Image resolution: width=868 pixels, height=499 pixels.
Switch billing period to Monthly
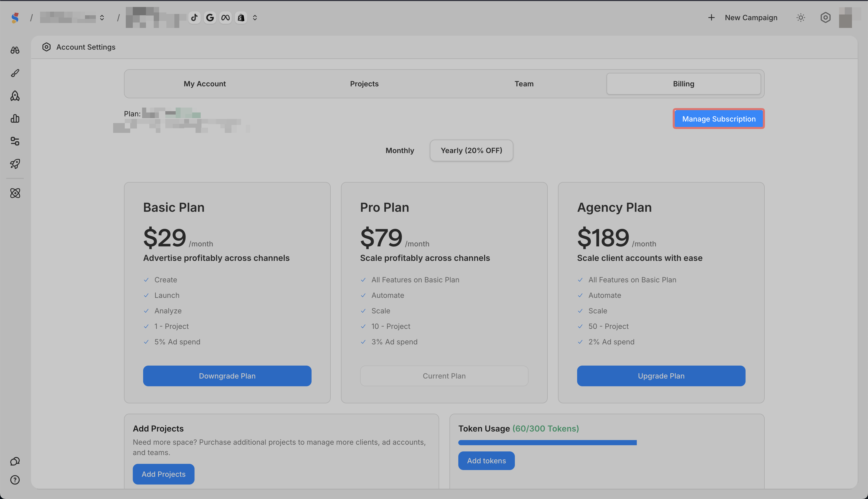click(x=400, y=150)
